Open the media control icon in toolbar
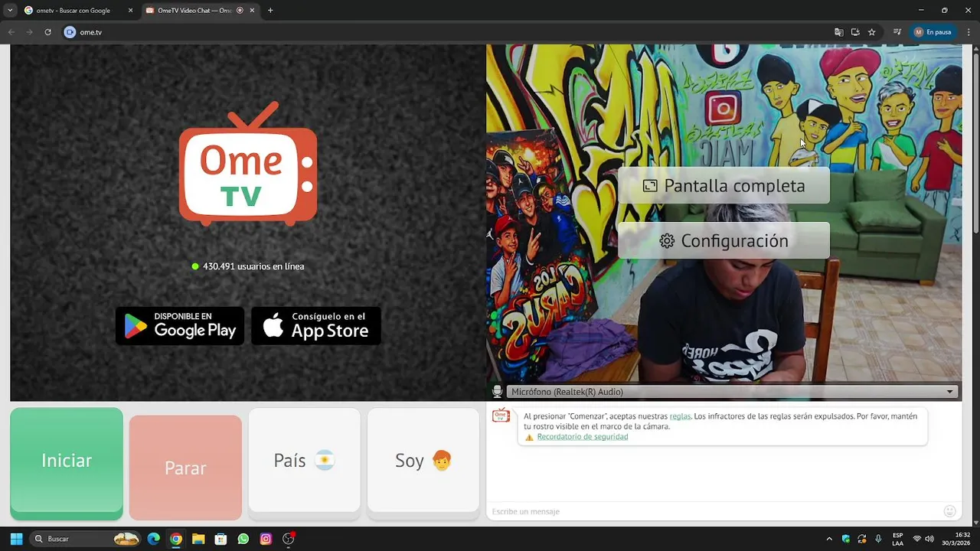980x551 pixels. click(897, 32)
